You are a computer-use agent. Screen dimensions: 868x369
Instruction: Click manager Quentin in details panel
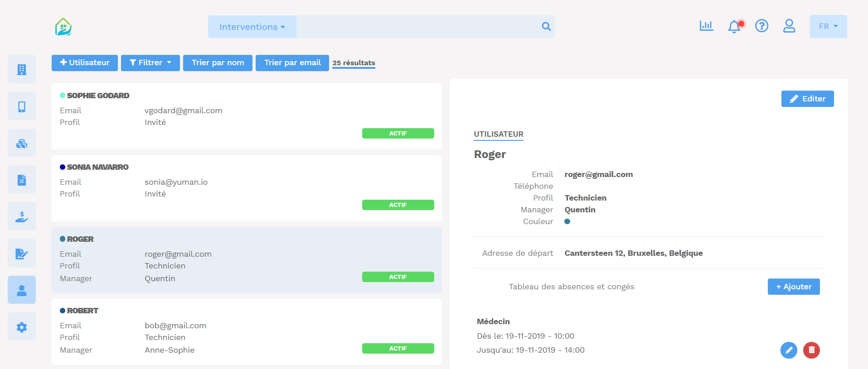point(580,210)
